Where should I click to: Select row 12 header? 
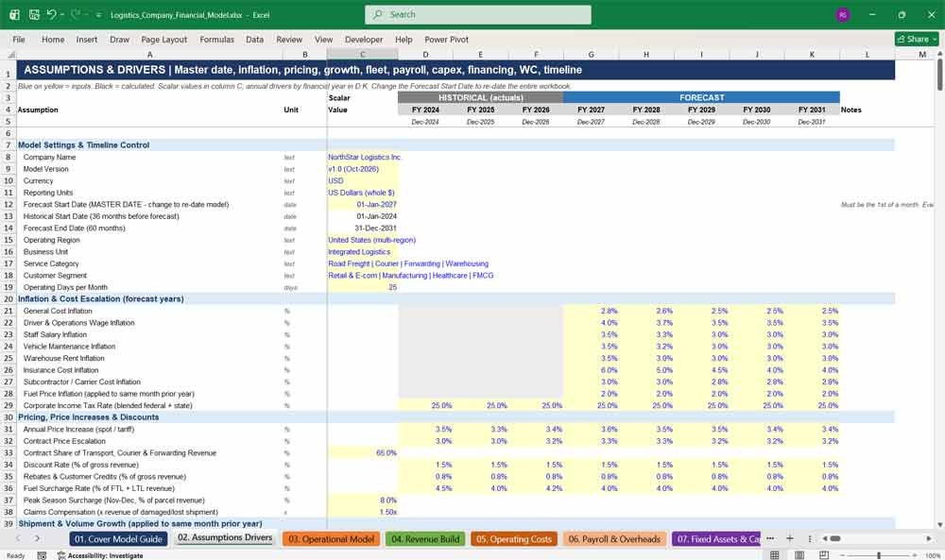[9, 205]
